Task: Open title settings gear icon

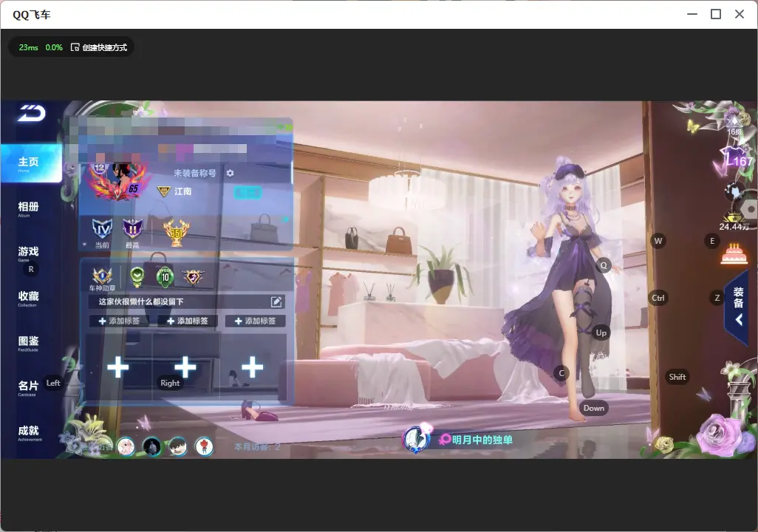Action: pyautogui.click(x=230, y=173)
